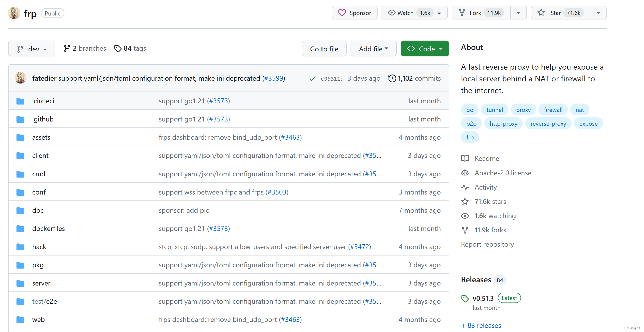Open the green Code menu
The image size is (644, 332).
425,49
